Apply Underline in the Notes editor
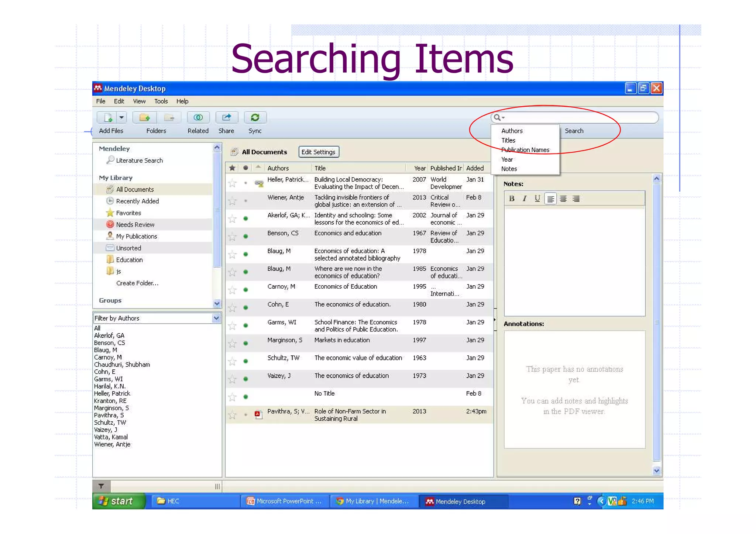Viewport: 756px width, 534px height. [537, 199]
